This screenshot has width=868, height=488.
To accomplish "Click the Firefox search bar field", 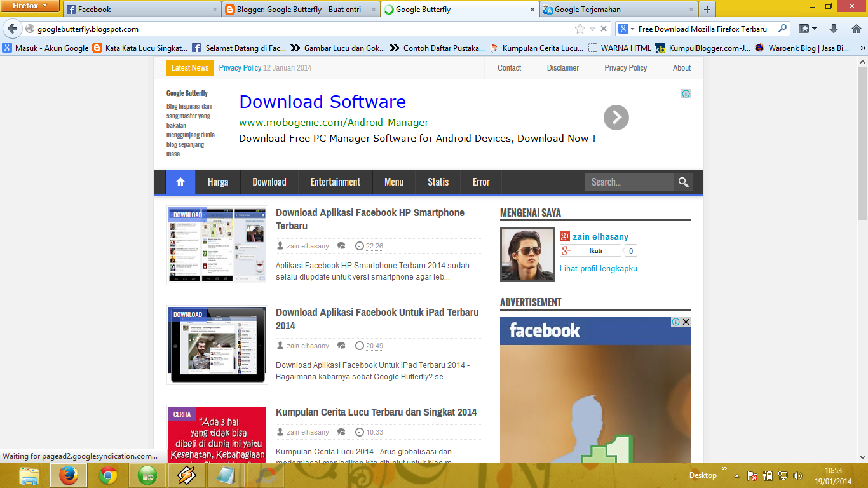I will [702, 29].
